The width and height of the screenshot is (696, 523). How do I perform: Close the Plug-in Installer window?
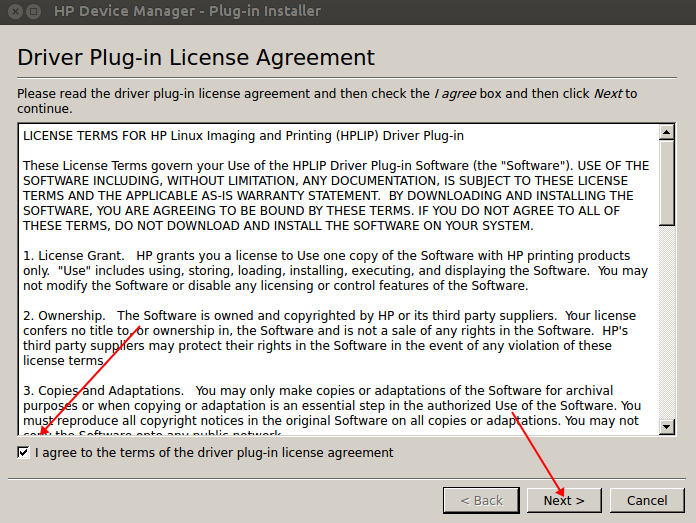click(15, 11)
